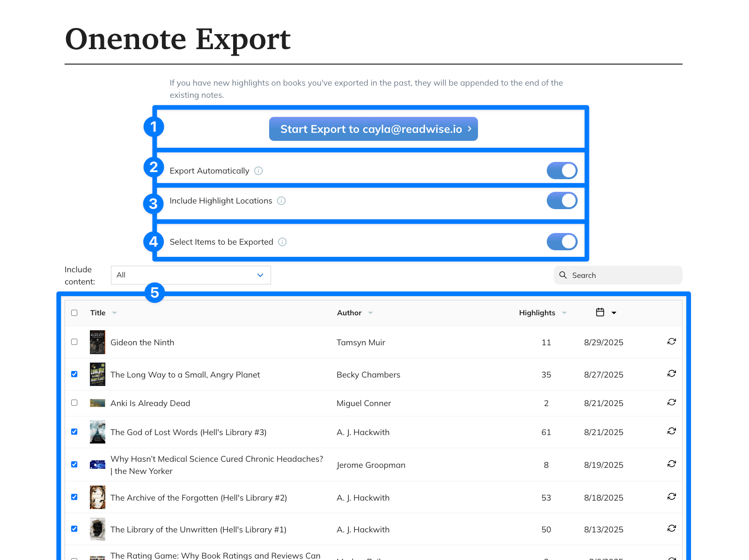
Task: Click resync icon for The Long Way row
Action: 672,373
